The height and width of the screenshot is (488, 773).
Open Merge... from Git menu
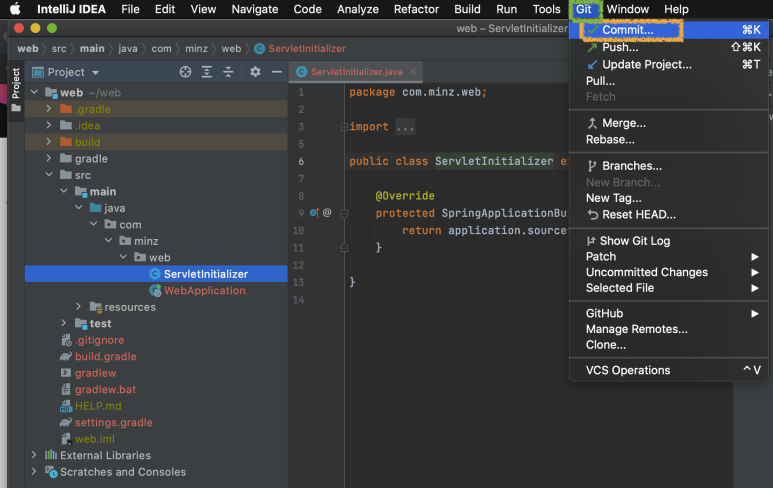tap(668, 123)
